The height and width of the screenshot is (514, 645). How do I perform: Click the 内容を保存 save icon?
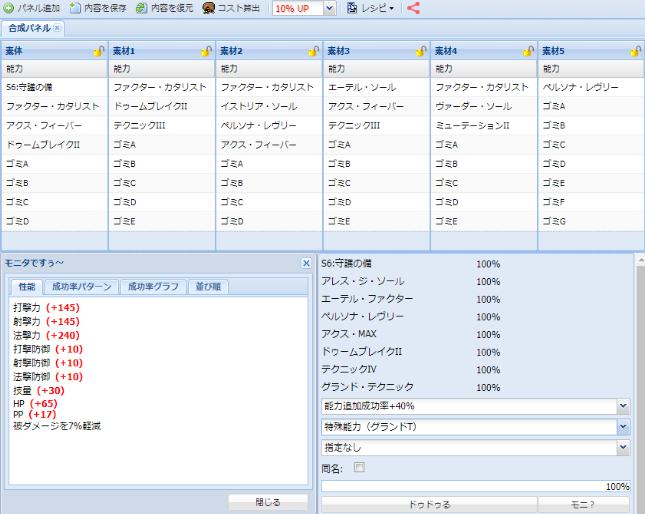(75, 8)
